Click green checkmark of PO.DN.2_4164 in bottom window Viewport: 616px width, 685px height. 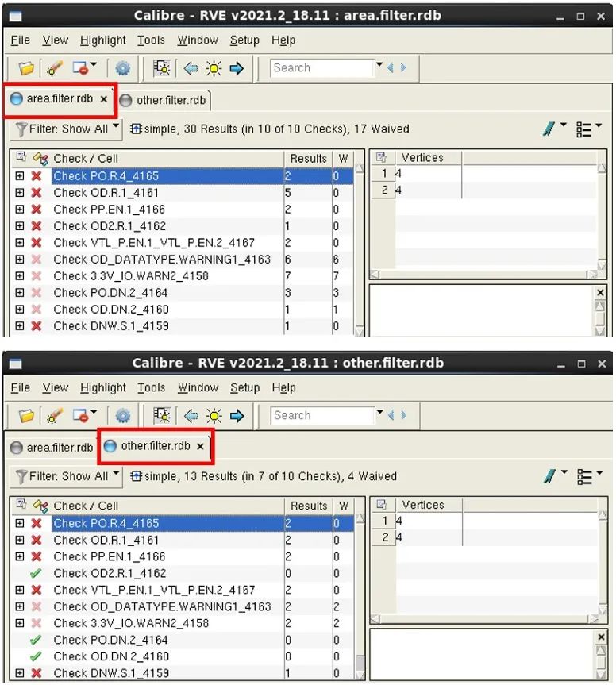(x=36, y=640)
